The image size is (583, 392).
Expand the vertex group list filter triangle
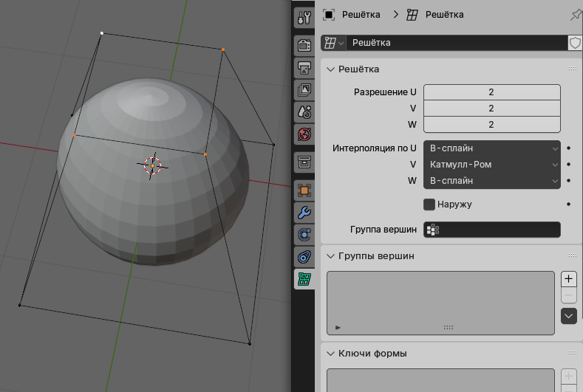tap(338, 328)
